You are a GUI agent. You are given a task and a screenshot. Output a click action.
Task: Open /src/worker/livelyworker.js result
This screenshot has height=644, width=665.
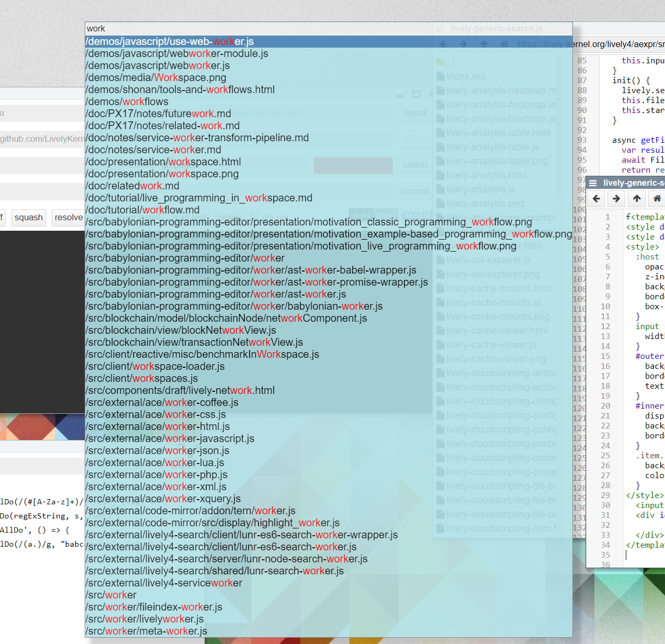pyautogui.click(x=145, y=619)
